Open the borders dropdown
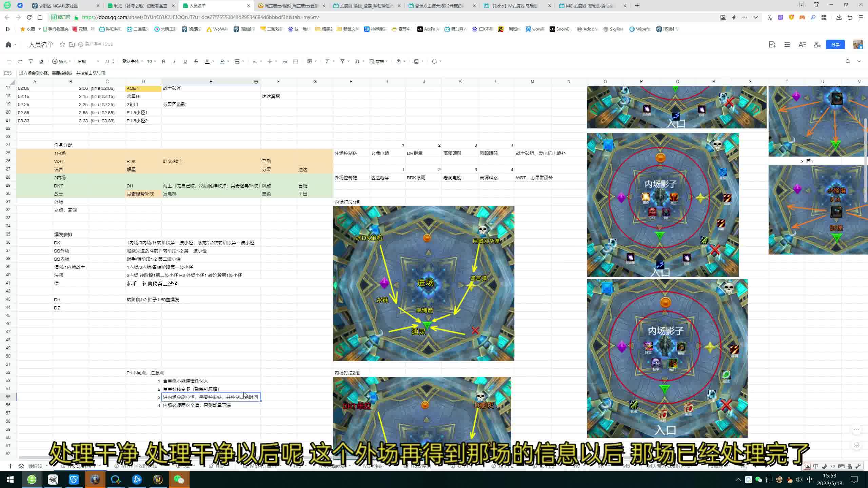 click(x=239, y=61)
